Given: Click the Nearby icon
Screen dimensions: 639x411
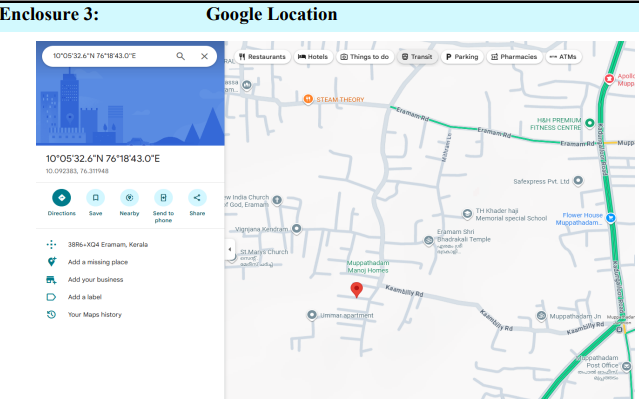Looking at the screenshot, I should [129, 198].
